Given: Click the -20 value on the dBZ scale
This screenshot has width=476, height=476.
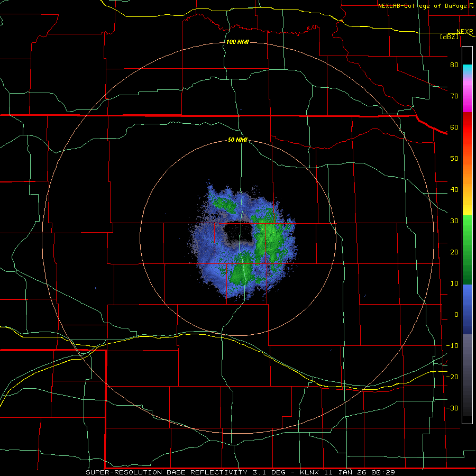Looking at the screenshot, I should pos(452,377).
